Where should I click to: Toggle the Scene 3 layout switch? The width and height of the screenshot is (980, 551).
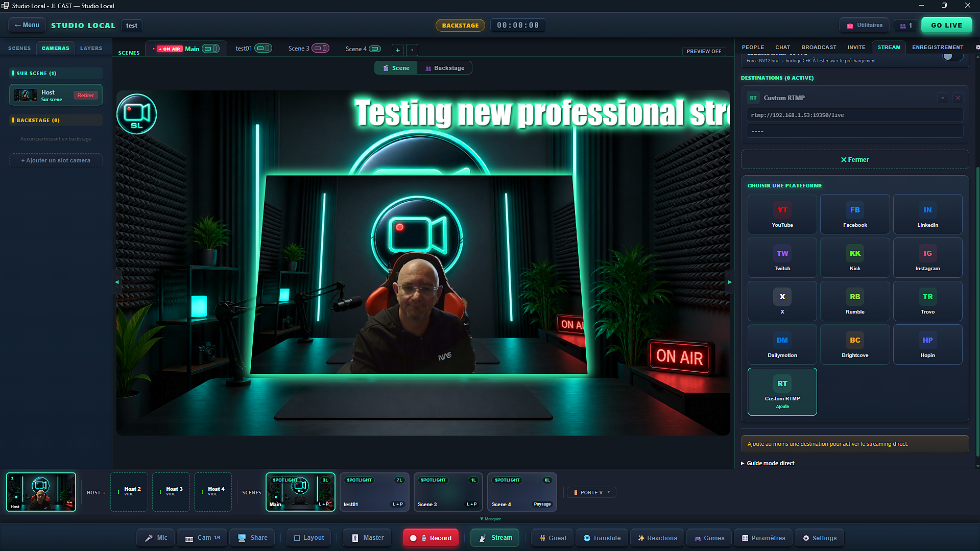tap(320, 48)
